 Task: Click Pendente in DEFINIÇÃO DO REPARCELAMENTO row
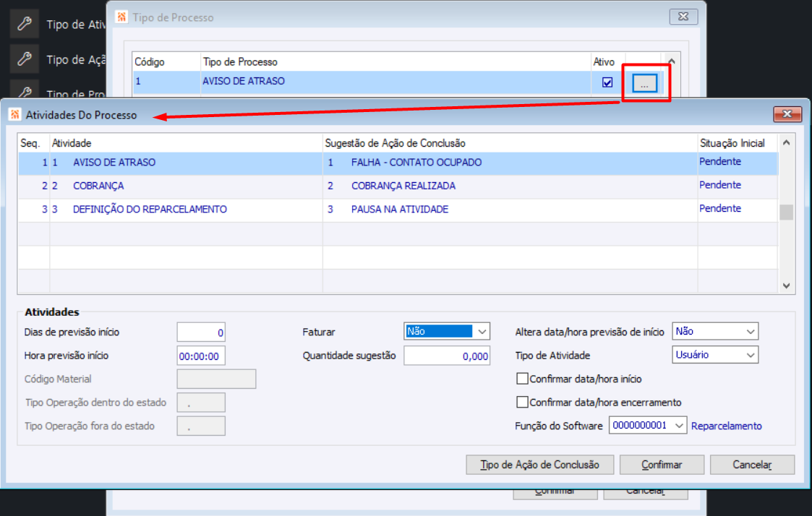pyautogui.click(x=720, y=208)
